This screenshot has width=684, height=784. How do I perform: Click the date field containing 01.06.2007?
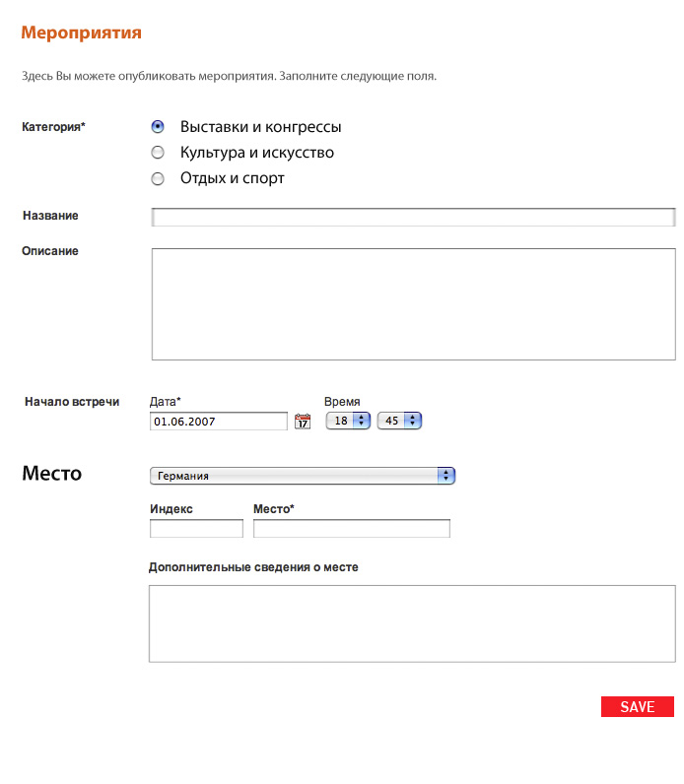(218, 422)
